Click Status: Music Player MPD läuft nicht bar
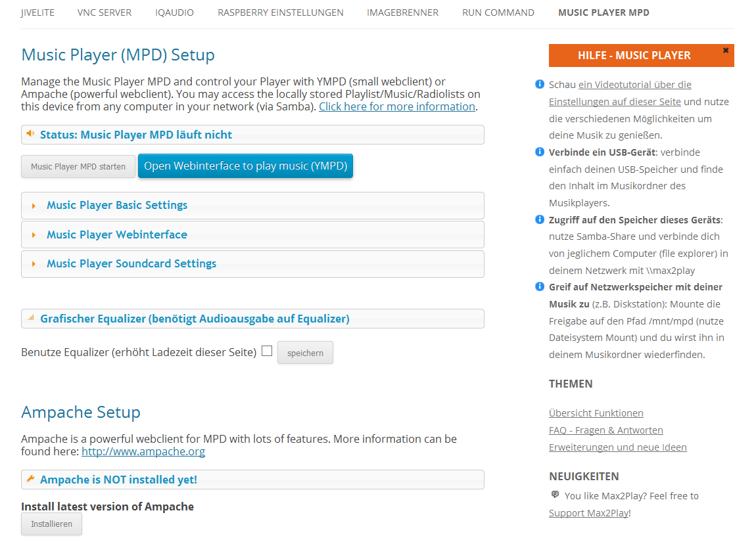The height and width of the screenshot is (540, 756). pos(252,135)
